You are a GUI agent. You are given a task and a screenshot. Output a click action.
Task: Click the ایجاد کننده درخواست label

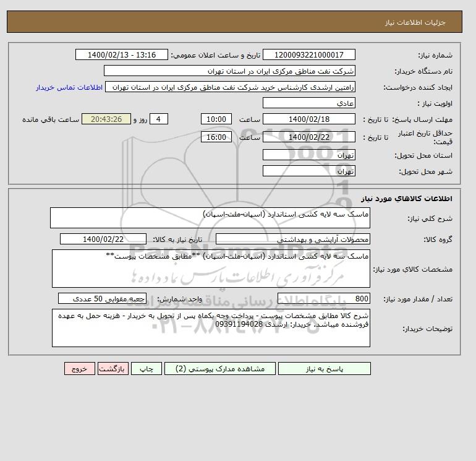click(x=418, y=87)
